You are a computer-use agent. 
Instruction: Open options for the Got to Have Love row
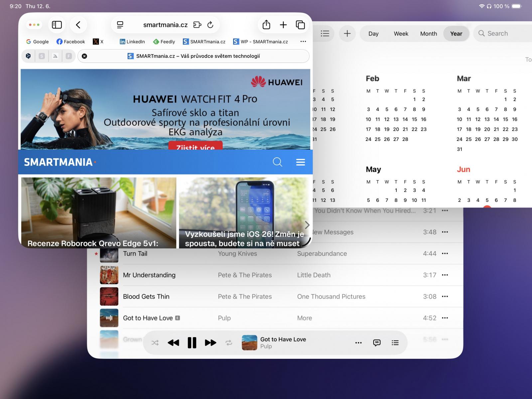tap(445, 318)
